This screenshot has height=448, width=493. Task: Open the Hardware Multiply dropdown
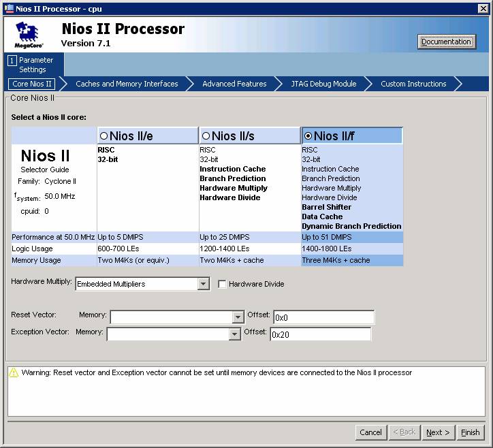point(203,284)
